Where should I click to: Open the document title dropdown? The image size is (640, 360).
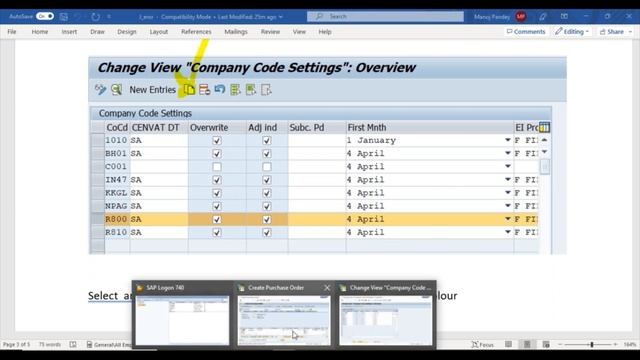tap(281, 17)
